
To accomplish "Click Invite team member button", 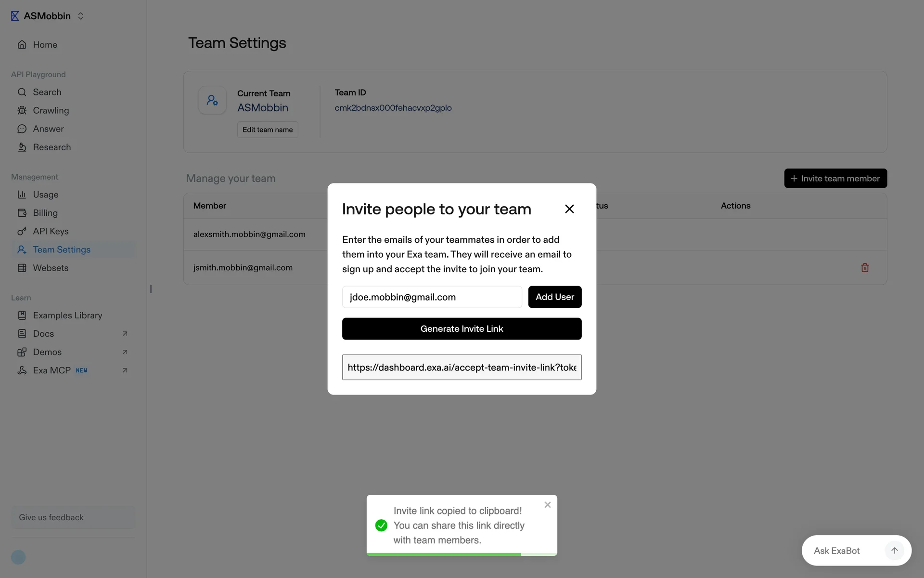I will coord(835,178).
